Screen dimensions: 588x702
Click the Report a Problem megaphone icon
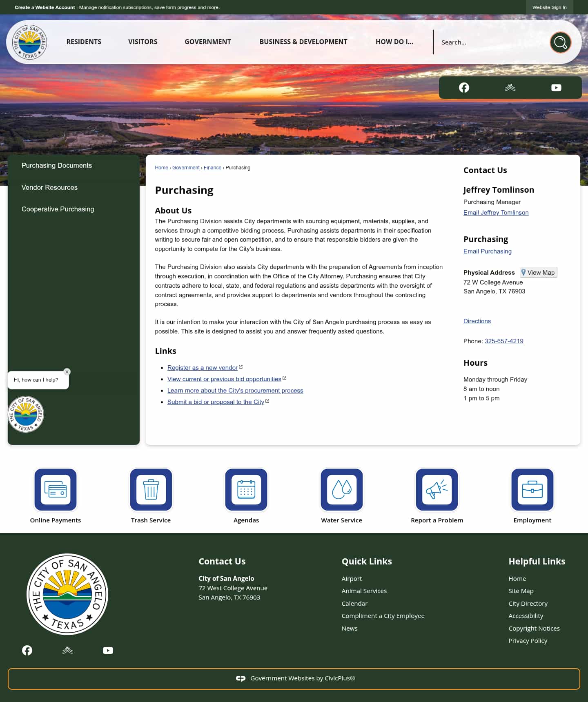click(x=437, y=490)
